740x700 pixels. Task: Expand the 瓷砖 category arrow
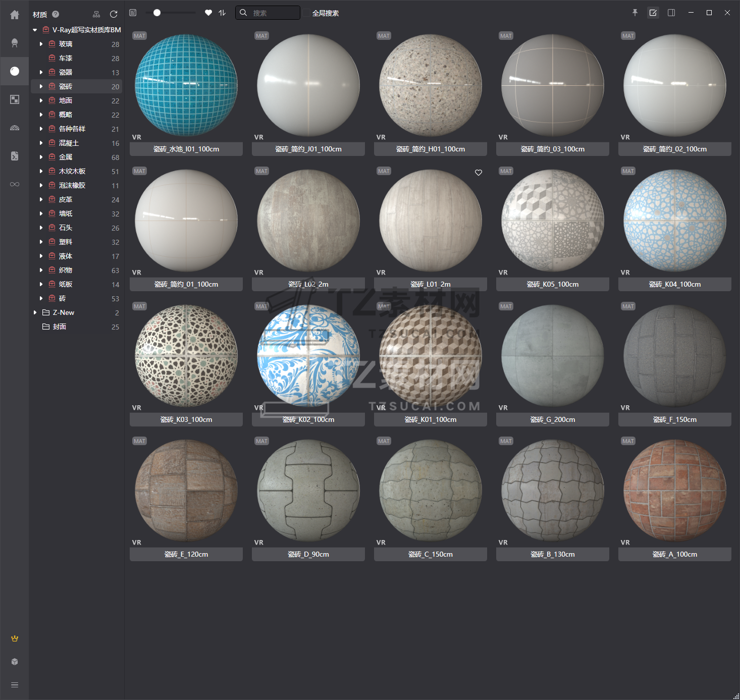pyautogui.click(x=41, y=86)
